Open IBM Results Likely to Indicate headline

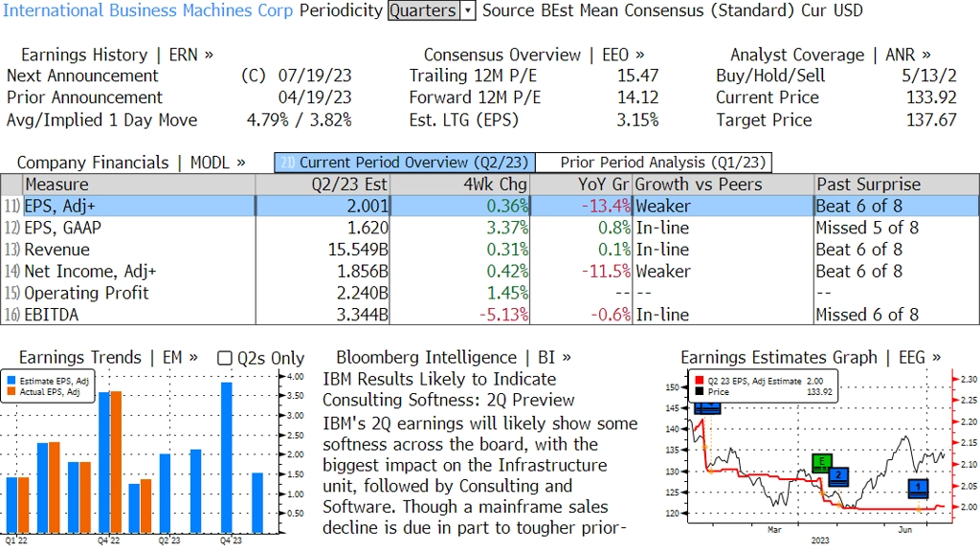click(x=448, y=389)
